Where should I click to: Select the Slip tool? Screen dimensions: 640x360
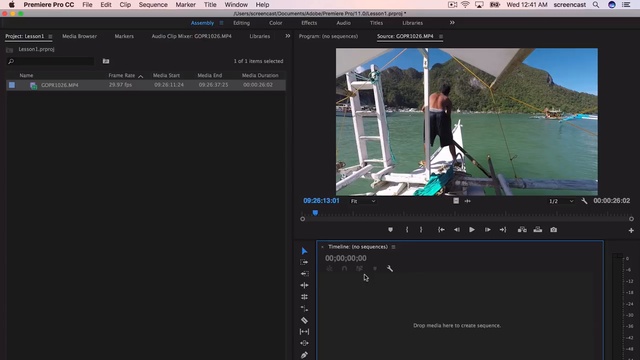(304, 331)
